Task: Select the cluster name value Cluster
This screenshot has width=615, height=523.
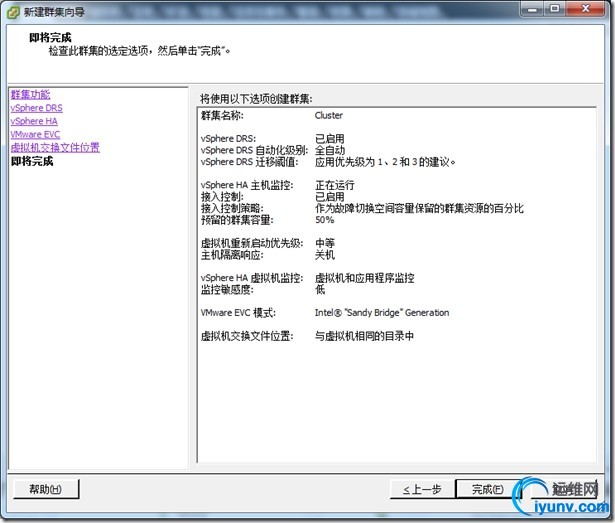Action: coord(329,115)
